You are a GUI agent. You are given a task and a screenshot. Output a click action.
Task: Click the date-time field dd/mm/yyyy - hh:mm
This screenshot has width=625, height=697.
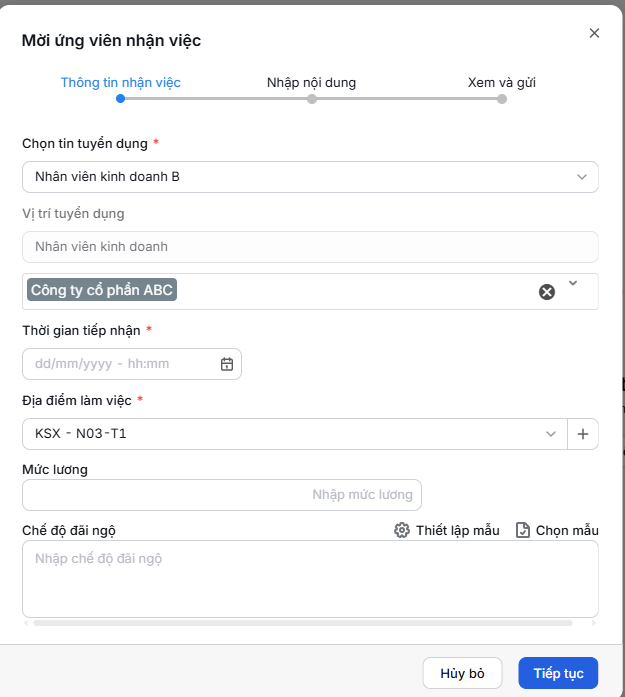(x=132, y=364)
